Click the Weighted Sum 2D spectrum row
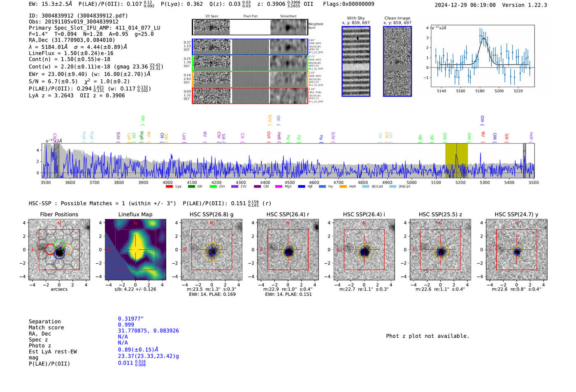The image size is (576, 392). [250, 27]
